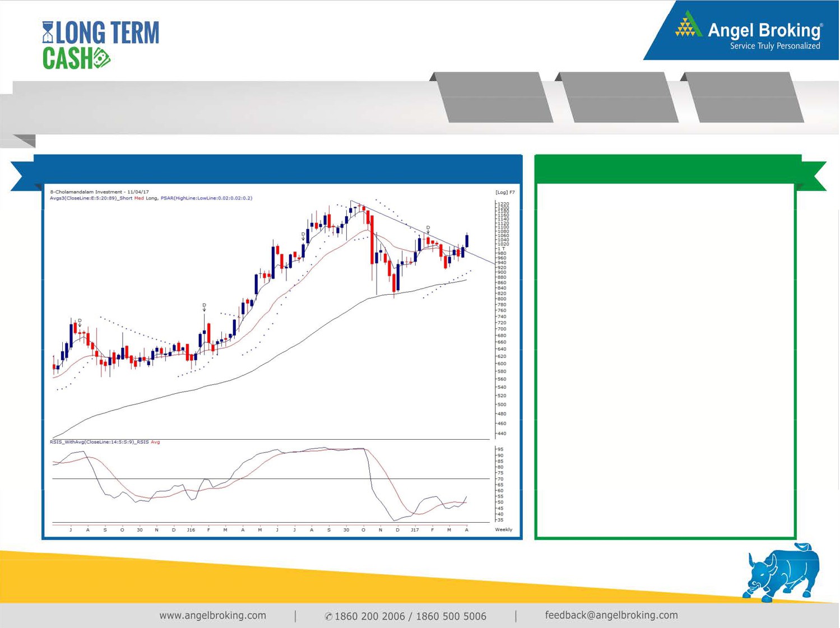
Task: Click the D dividend marker above February 2016
Action: click(x=204, y=306)
